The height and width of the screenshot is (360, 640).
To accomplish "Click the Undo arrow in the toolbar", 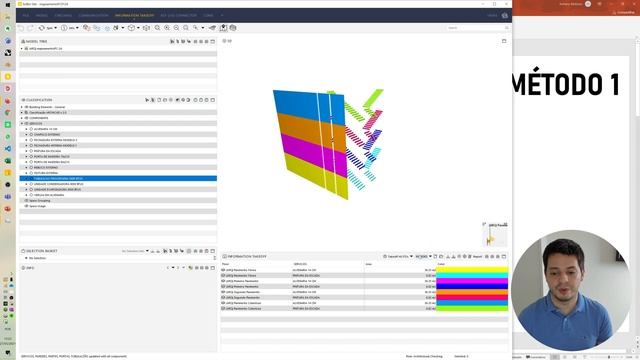I will tap(22, 28).
